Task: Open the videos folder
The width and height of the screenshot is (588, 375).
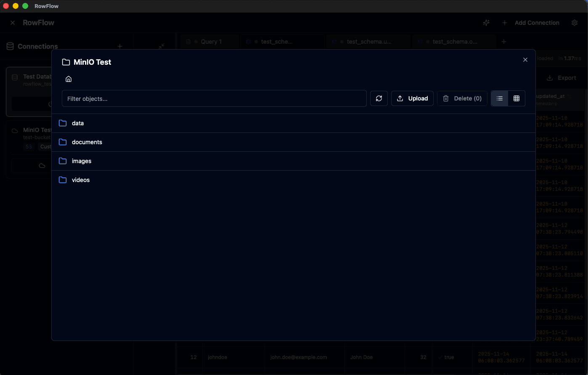Action: click(80, 180)
